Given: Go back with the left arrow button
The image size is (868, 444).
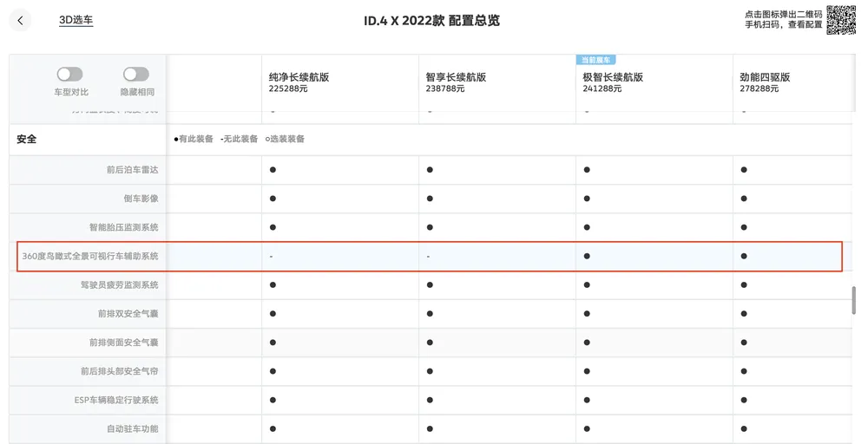Looking at the screenshot, I should click(x=21, y=21).
